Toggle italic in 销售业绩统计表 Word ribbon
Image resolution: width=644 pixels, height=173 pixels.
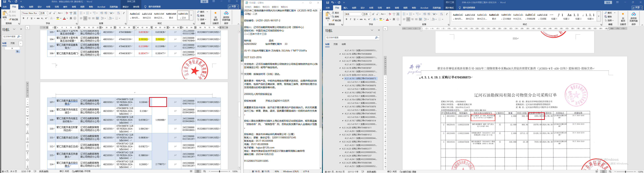coord(27,18)
